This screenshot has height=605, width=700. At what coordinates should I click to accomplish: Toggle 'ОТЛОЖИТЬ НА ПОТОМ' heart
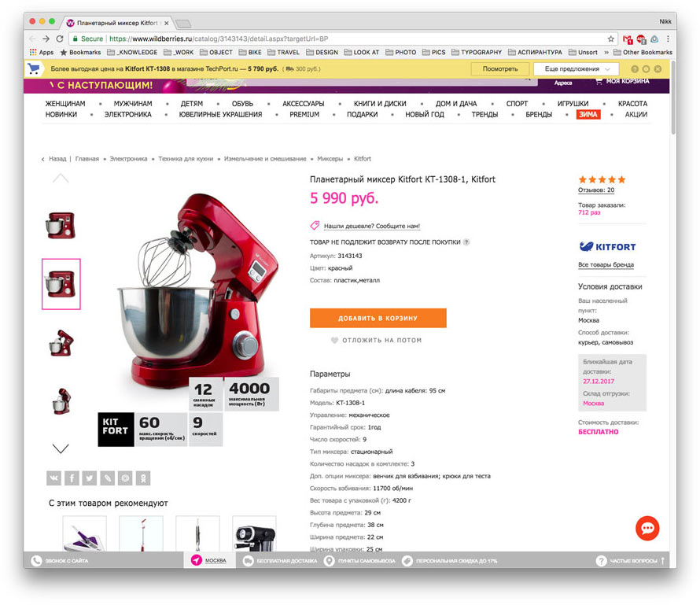click(x=334, y=340)
